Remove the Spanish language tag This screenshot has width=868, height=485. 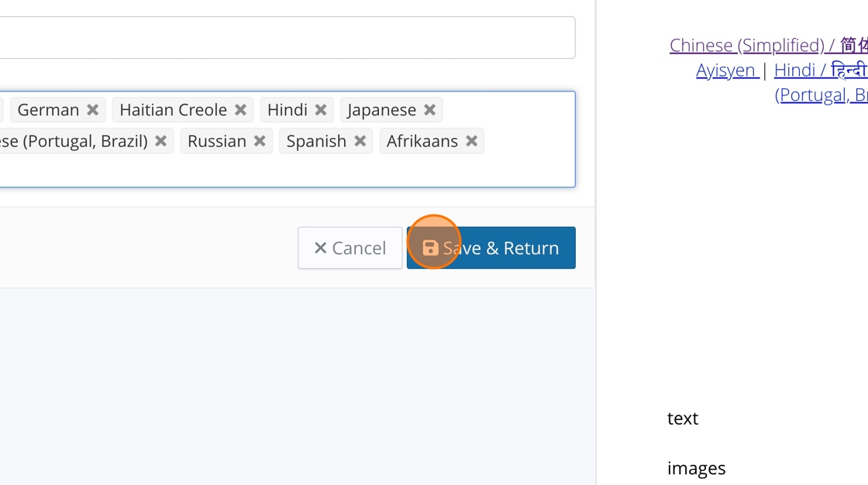(360, 141)
